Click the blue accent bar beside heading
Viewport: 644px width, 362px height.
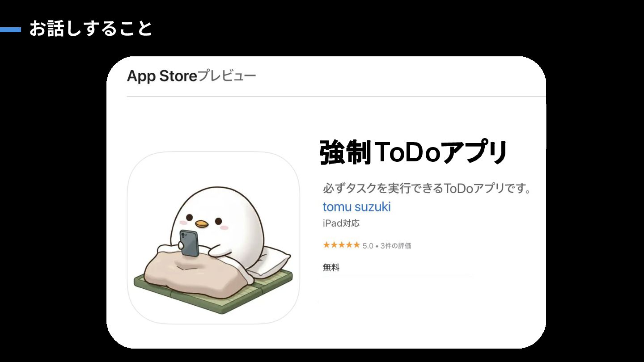[10, 30]
